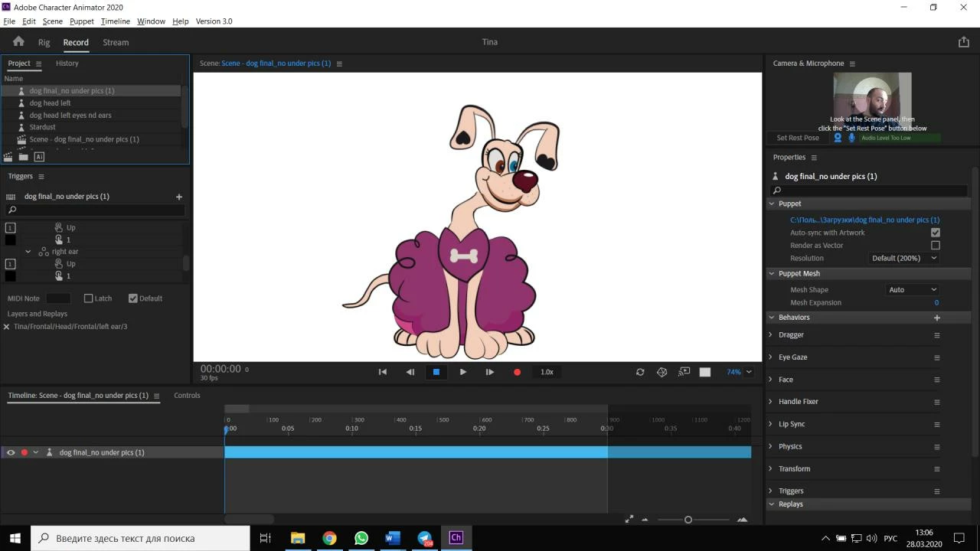Click the playback speed 1.0x value
Viewport: 980px width, 551px height.
547,372
